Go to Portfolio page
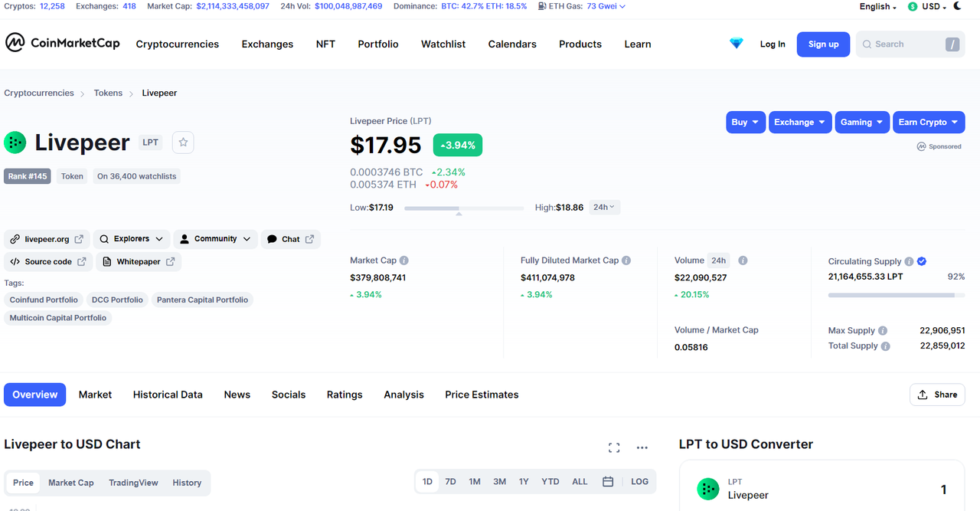Screen dimensions: 980x511 [378, 44]
